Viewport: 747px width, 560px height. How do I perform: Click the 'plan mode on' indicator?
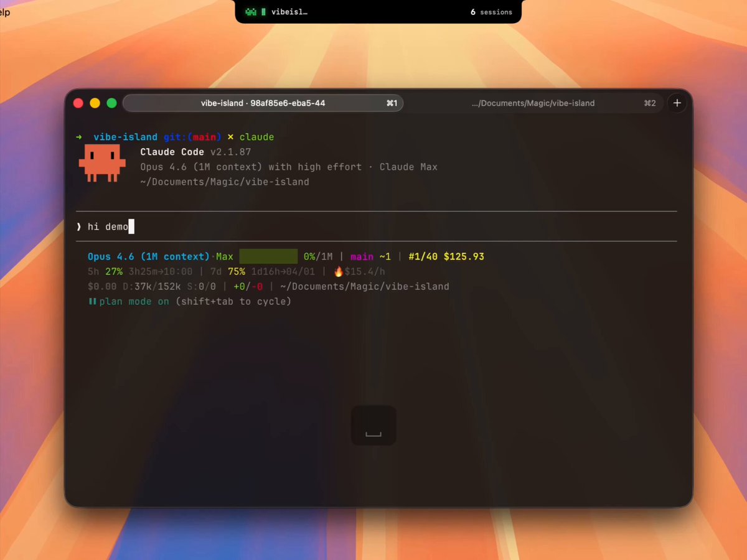click(134, 301)
